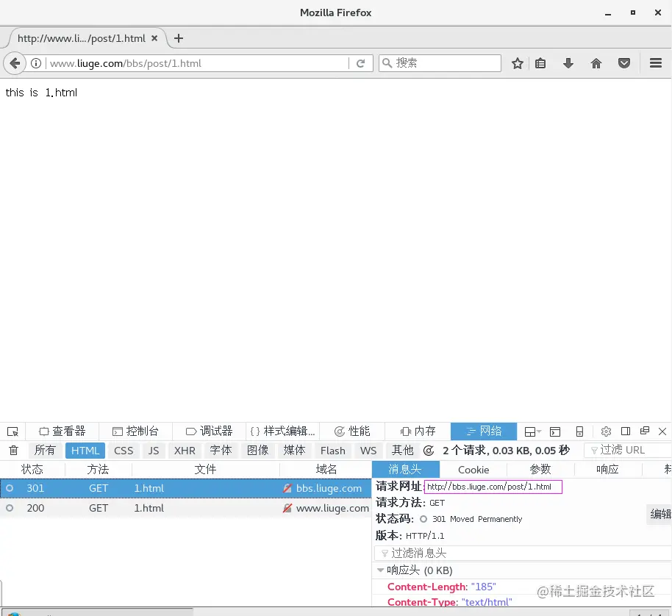The width and height of the screenshot is (672, 616).
Task: Select the 网络 network tab
Action: pyautogui.click(x=484, y=431)
